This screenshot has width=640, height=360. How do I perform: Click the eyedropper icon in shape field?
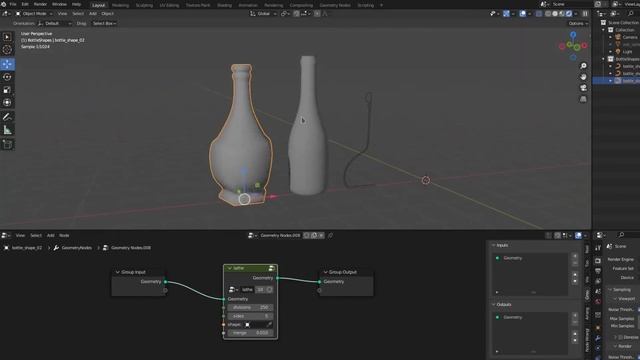pyautogui.click(x=269, y=324)
